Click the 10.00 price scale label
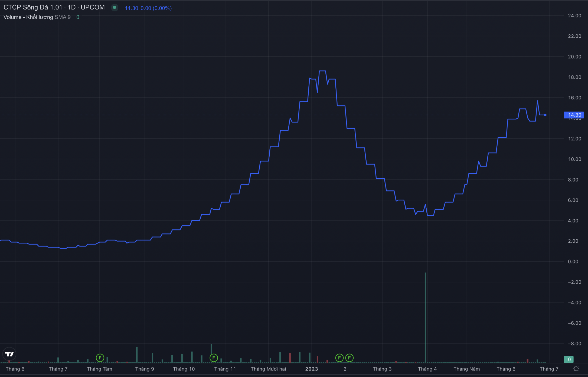The height and width of the screenshot is (377, 588). [574, 159]
